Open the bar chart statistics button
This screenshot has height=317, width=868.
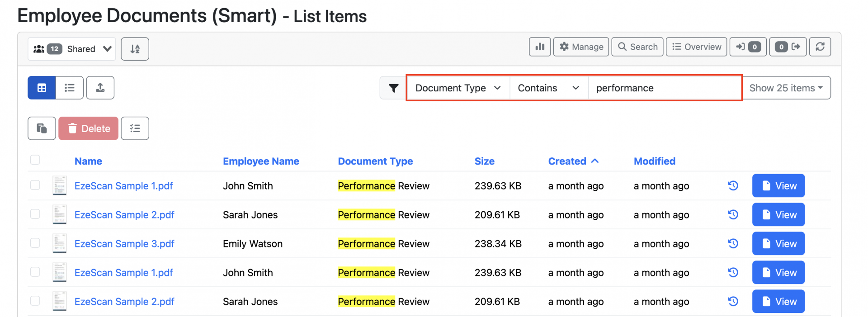540,47
